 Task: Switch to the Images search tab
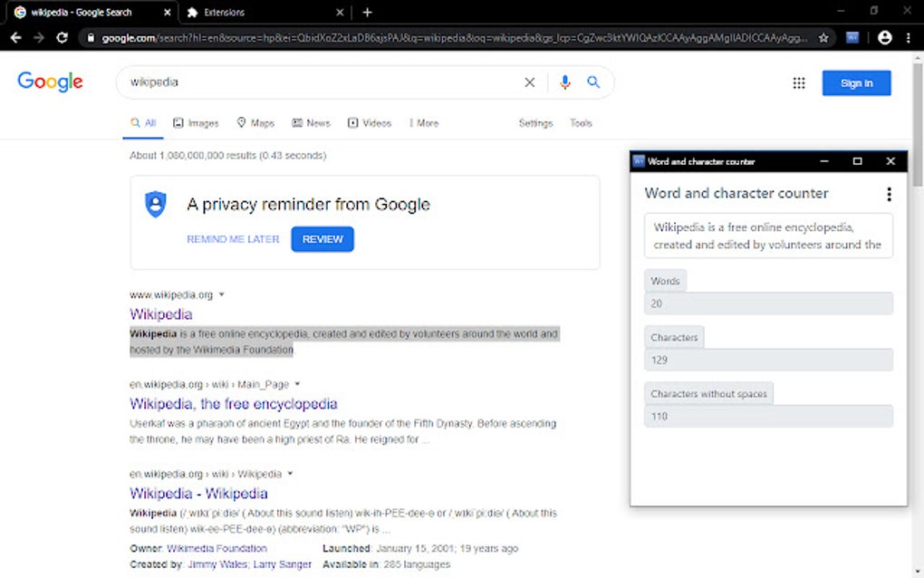point(196,123)
